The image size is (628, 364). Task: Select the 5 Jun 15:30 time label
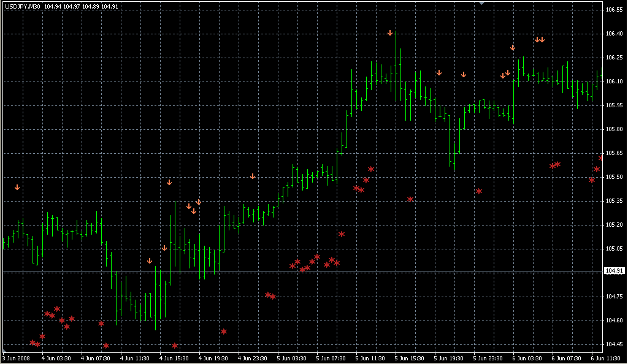coord(409,358)
